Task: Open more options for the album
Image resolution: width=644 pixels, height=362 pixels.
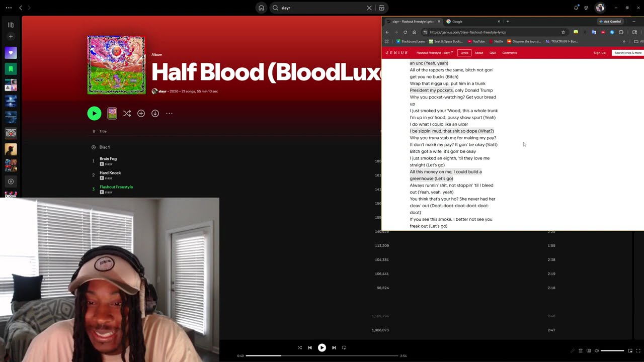Action: pos(169,114)
